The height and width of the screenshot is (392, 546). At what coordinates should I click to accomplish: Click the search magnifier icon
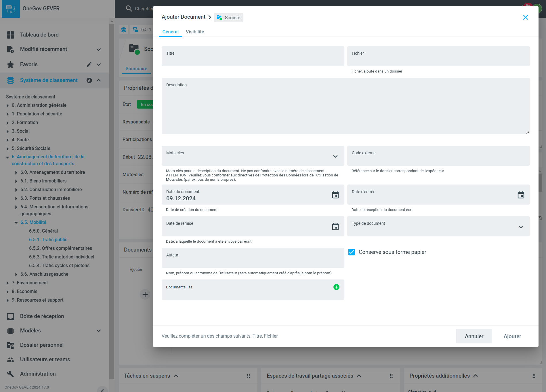(129, 9)
